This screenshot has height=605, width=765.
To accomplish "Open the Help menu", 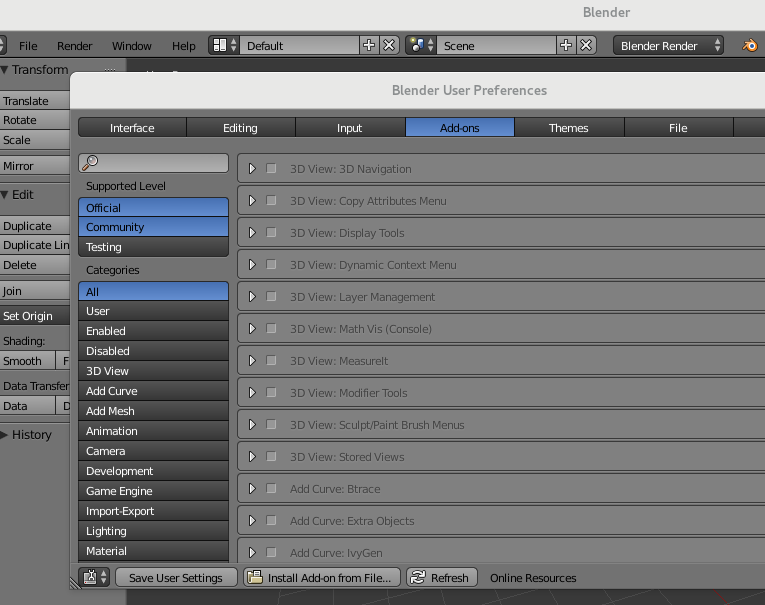I will pos(183,46).
